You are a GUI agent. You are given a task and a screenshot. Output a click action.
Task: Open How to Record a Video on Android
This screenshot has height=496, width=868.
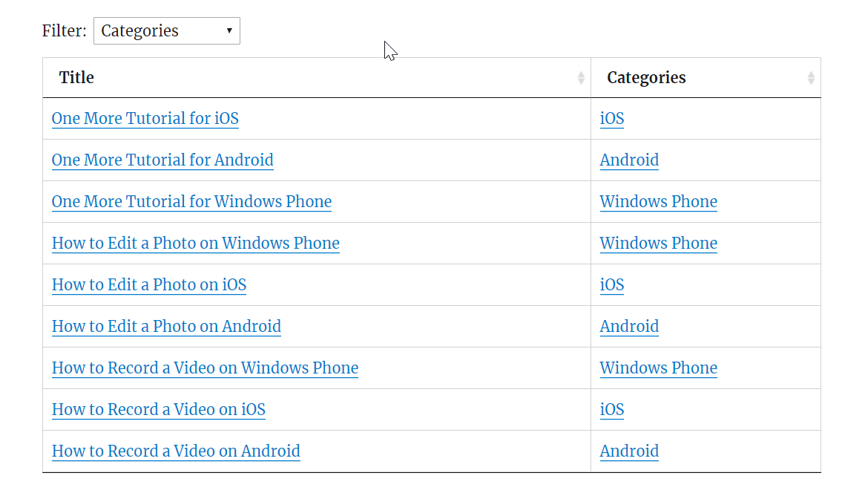[x=176, y=451]
